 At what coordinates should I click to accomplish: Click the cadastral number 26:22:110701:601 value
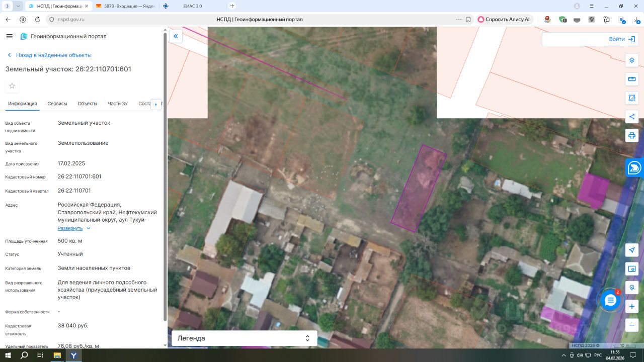pos(79,176)
